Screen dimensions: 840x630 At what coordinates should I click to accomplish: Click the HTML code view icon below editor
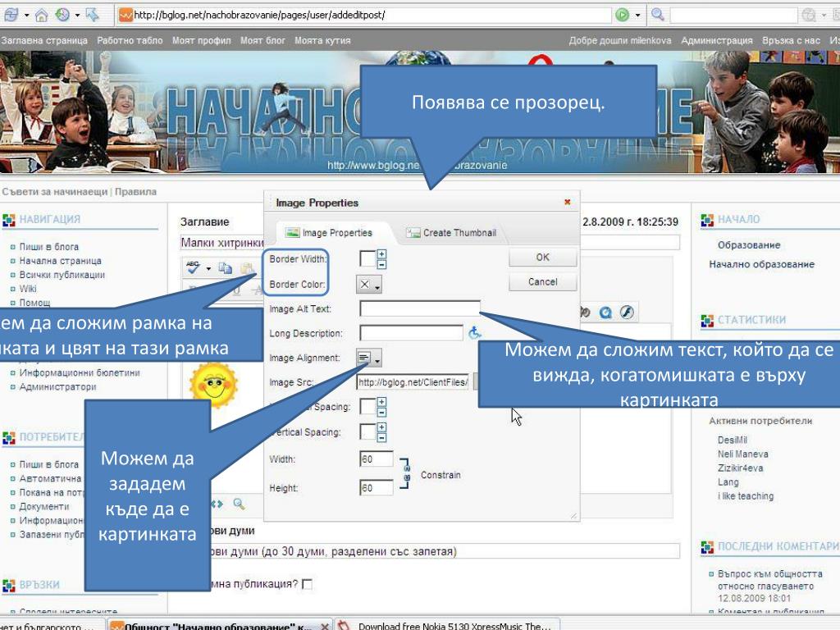point(217,504)
